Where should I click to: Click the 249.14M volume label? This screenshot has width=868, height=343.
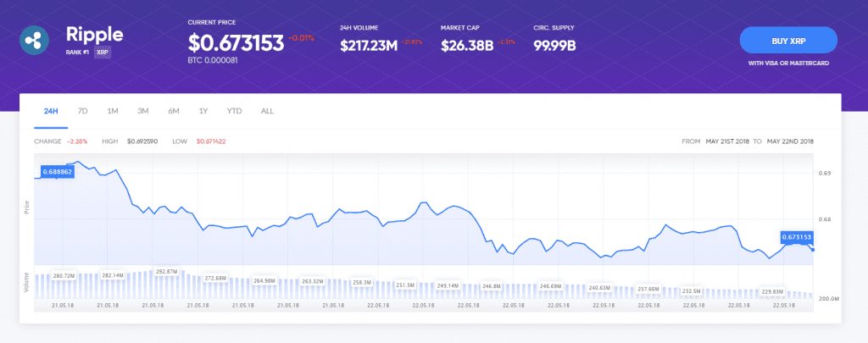[448, 285]
